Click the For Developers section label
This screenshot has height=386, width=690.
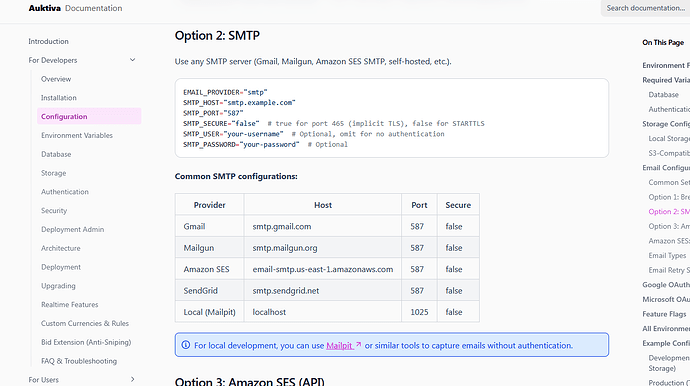click(x=53, y=60)
